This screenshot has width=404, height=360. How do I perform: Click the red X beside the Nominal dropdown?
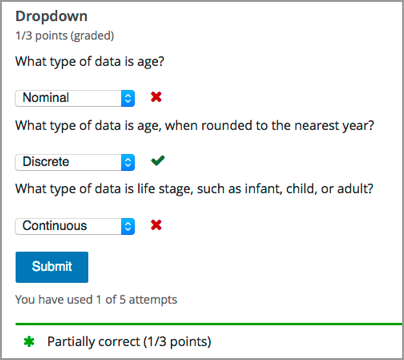[156, 97]
